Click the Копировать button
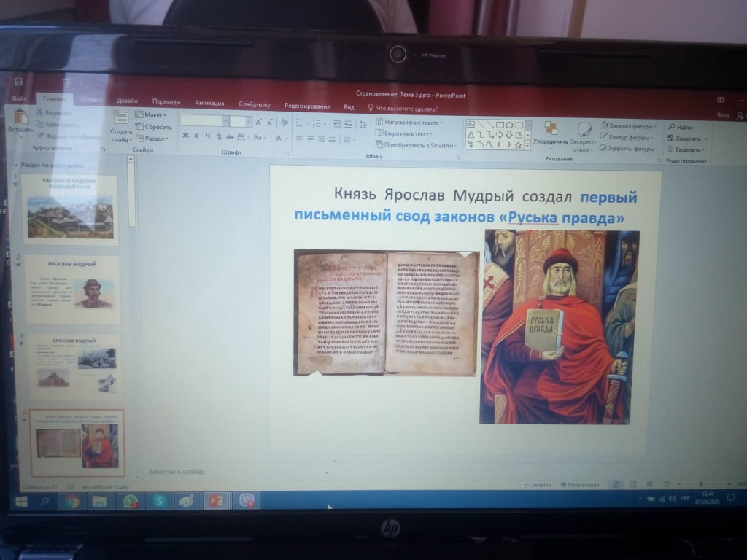 click(57, 124)
